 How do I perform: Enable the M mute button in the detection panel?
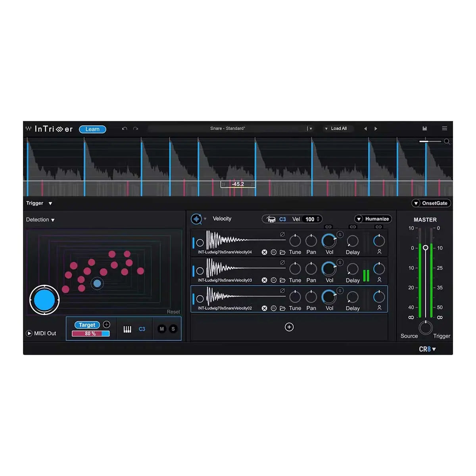(x=162, y=329)
